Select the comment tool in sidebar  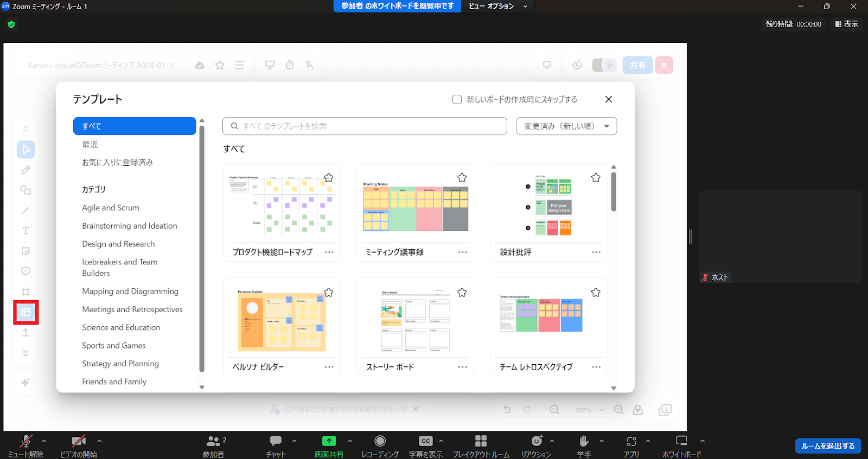(x=26, y=271)
